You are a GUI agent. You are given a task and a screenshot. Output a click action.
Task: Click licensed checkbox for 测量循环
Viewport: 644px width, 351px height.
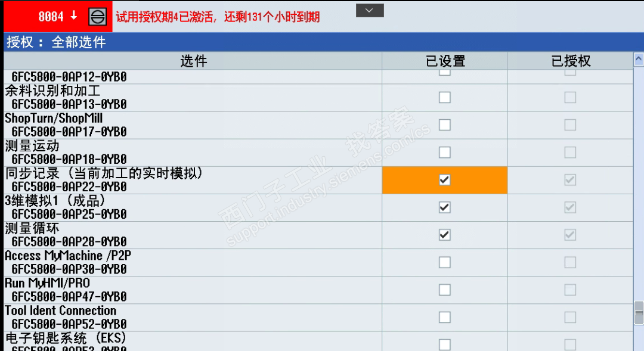(570, 235)
